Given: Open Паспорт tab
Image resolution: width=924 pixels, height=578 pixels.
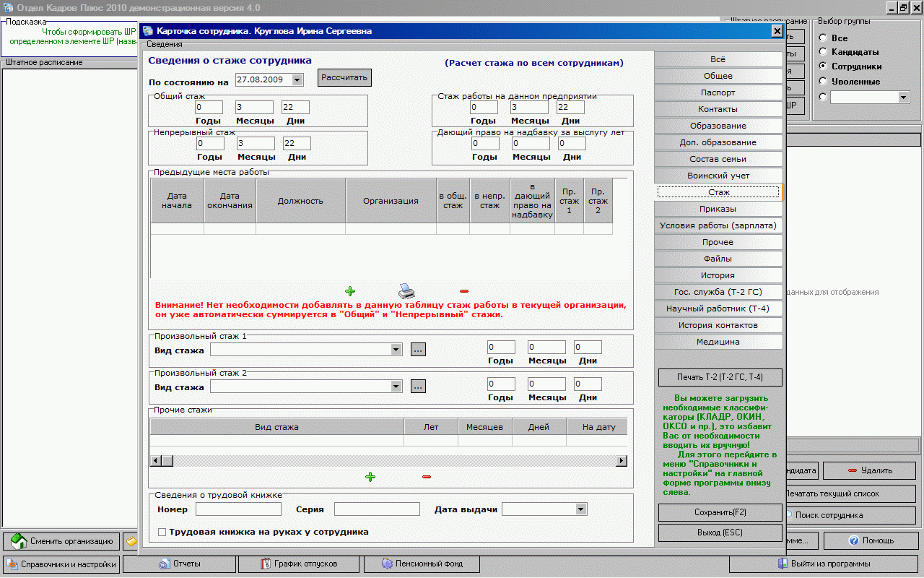Looking at the screenshot, I should coord(718,92).
